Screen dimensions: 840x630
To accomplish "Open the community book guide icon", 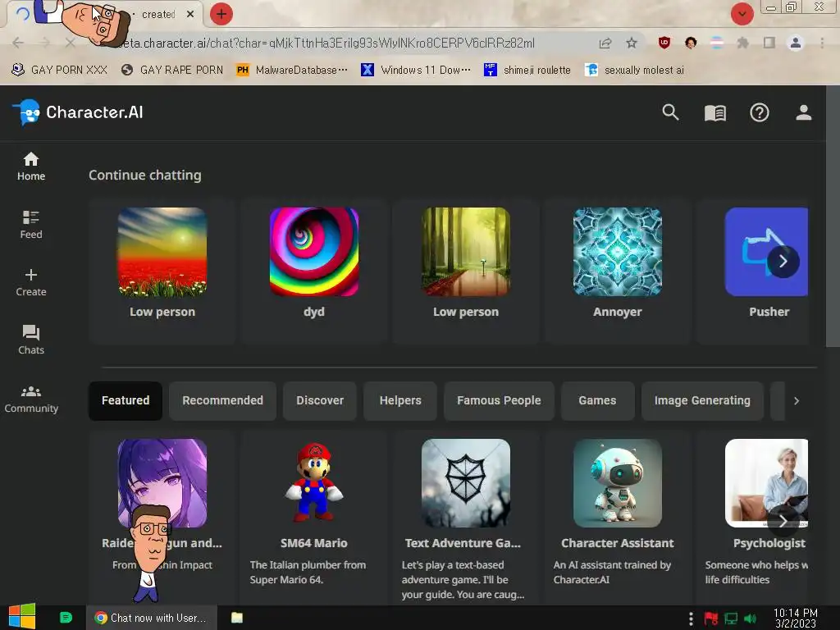I will pyautogui.click(x=714, y=113).
